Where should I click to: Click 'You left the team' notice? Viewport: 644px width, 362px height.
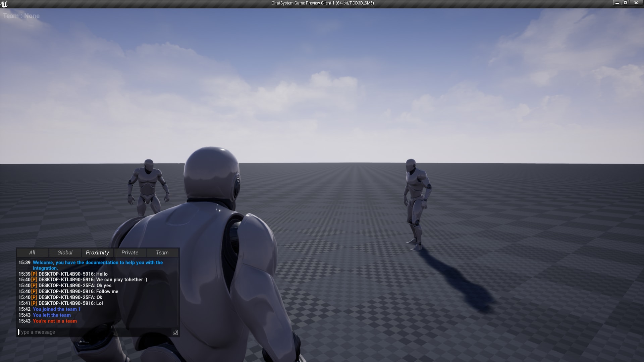click(x=52, y=315)
